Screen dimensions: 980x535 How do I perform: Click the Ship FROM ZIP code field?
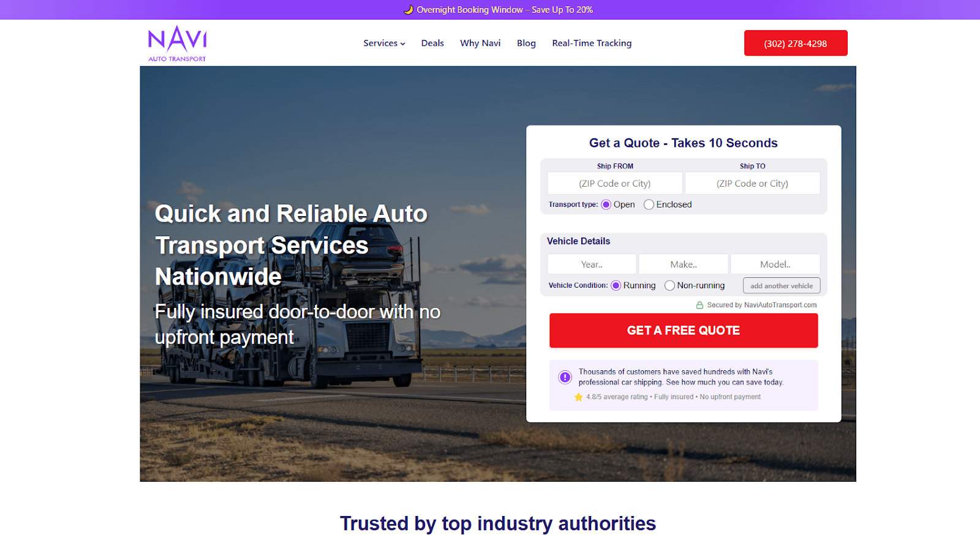pyautogui.click(x=615, y=183)
